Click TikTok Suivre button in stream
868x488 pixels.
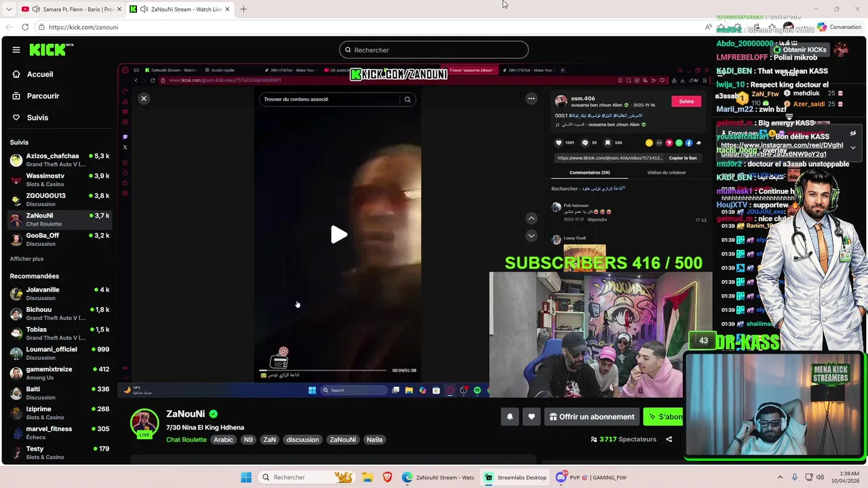click(686, 101)
